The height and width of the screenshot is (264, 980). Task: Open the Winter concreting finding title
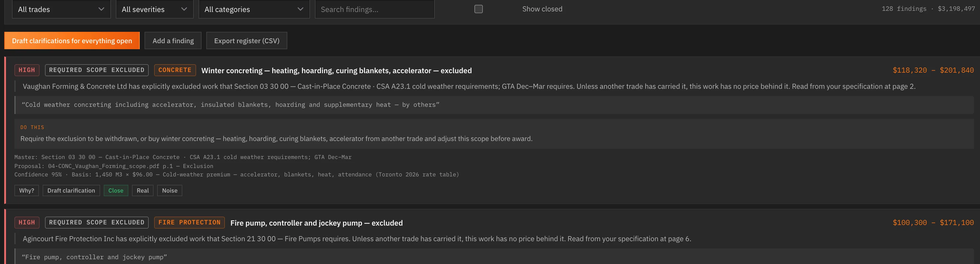336,71
